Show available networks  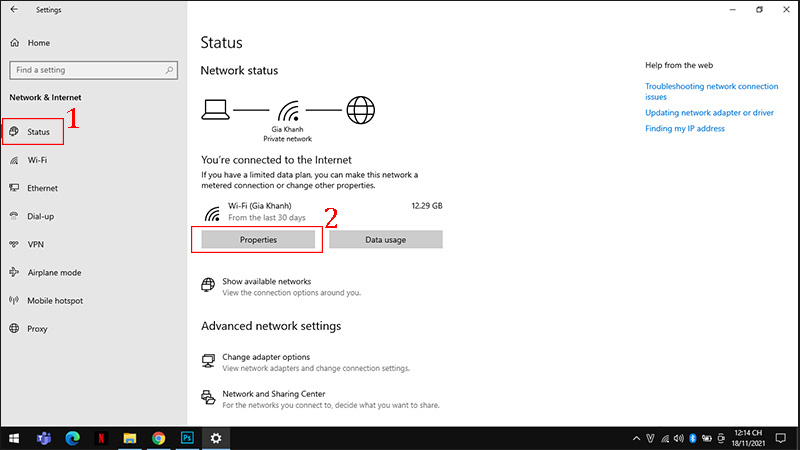[266, 282]
